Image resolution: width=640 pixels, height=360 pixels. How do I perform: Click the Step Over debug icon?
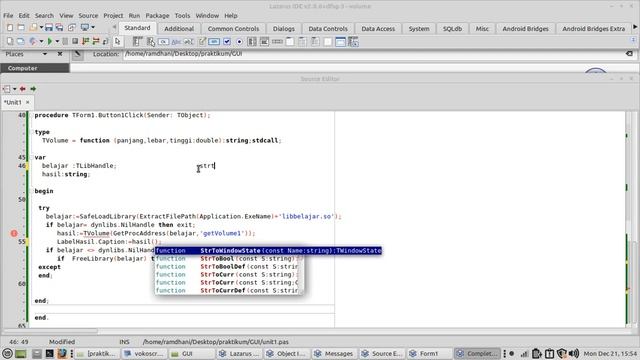pos(96,41)
